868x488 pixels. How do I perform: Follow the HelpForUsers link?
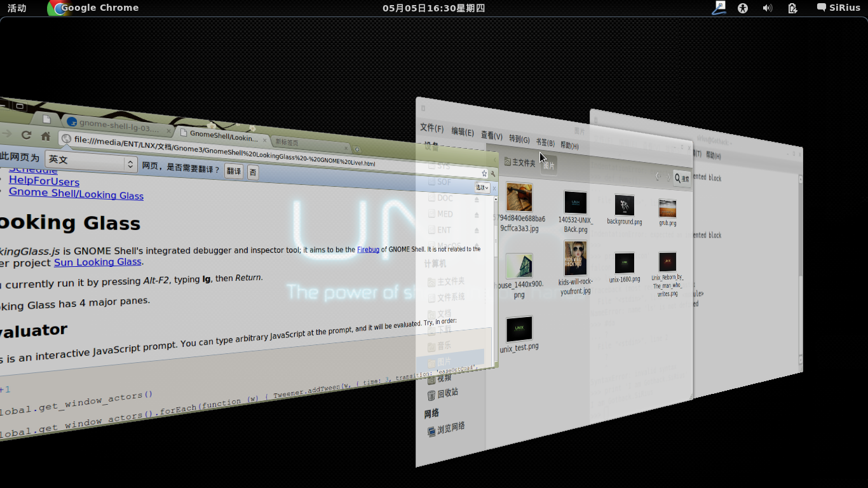point(44,182)
